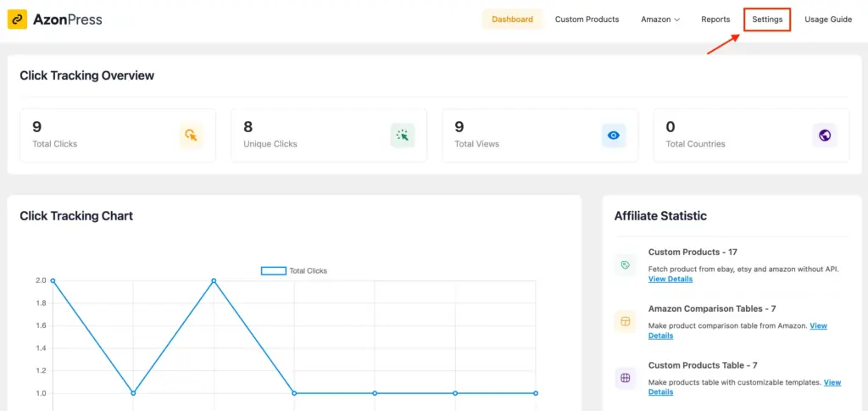This screenshot has height=411, width=868.
Task: Click the Total Countries globe icon
Action: point(825,136)
